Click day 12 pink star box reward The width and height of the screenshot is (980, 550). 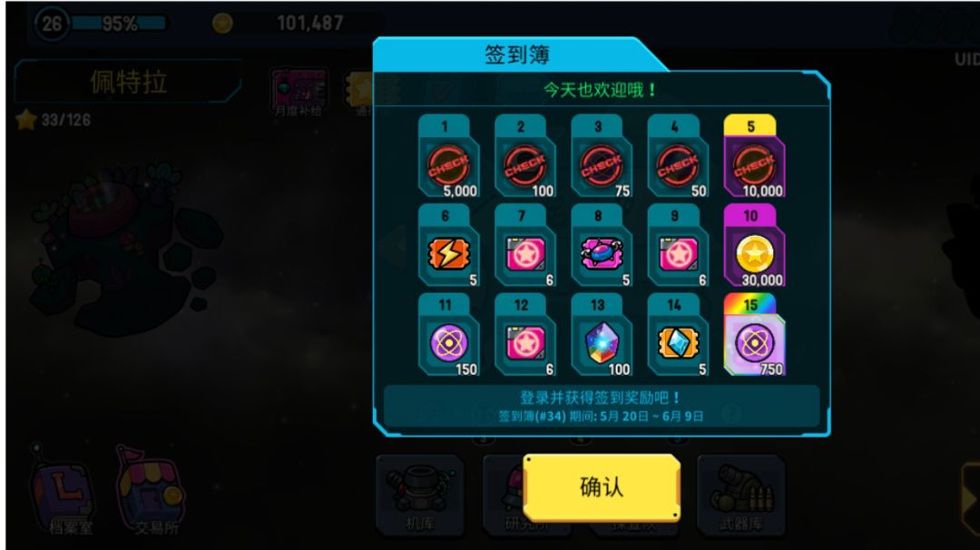coord(525,335)
